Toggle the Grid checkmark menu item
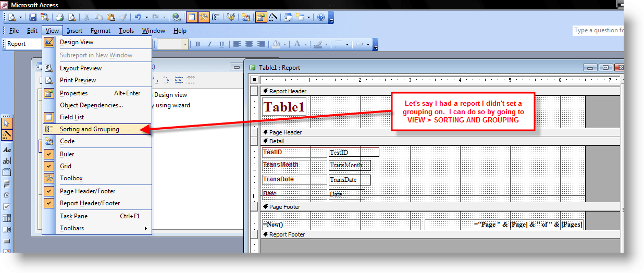This screenshot has width=644, height=273. (x=97, y=166)
